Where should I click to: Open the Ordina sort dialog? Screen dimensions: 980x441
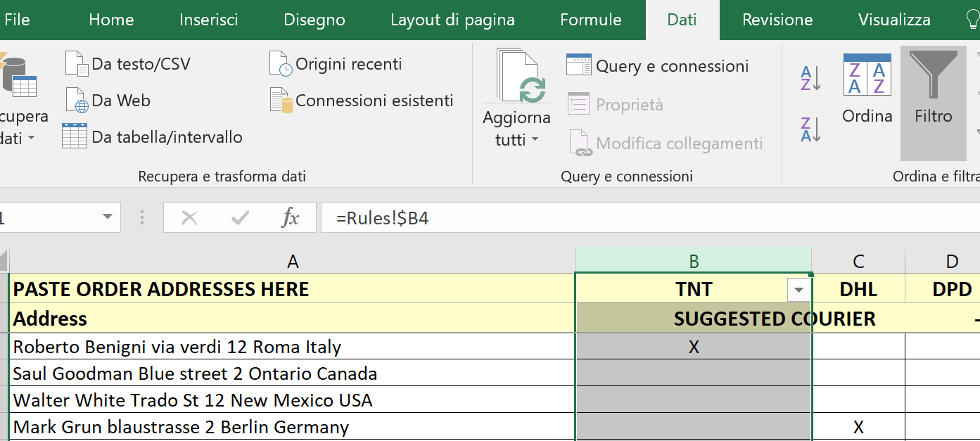(867, 89)
